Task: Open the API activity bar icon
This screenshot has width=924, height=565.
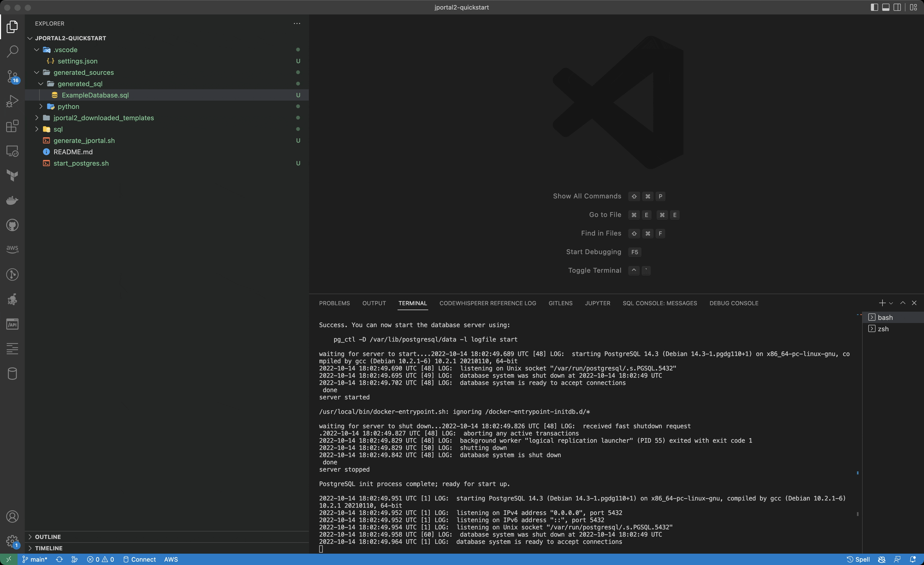Action: point(12,324)
